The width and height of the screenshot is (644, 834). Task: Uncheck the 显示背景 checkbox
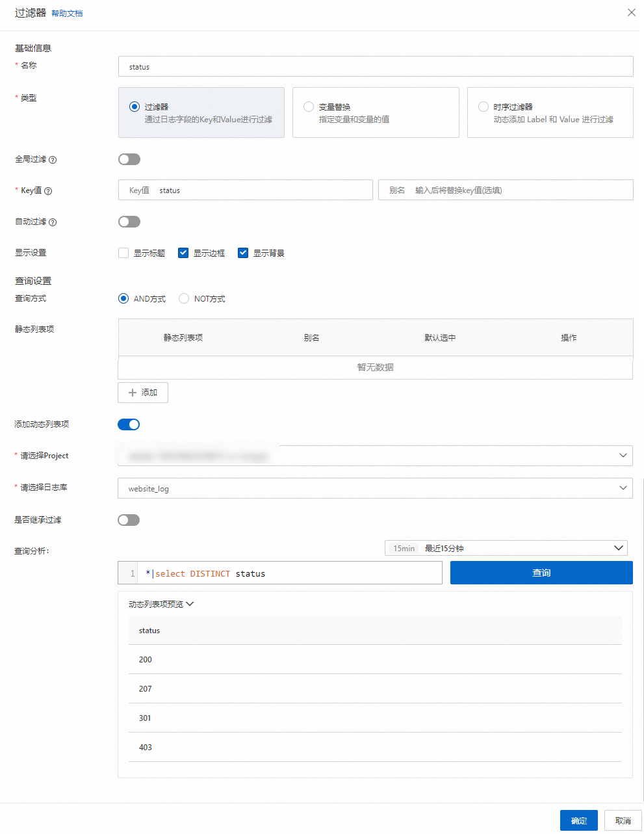(243, 253)
